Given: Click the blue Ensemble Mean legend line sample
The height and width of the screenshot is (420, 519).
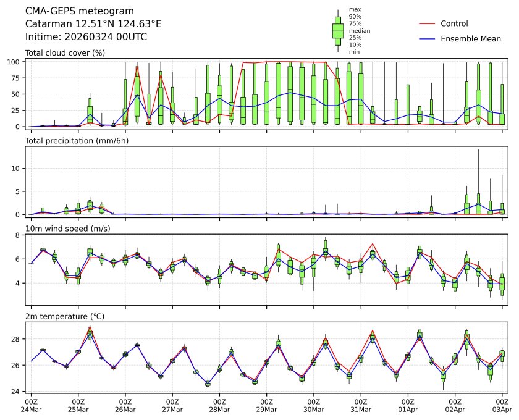Looking at the screenshot, I should (426, 39).
